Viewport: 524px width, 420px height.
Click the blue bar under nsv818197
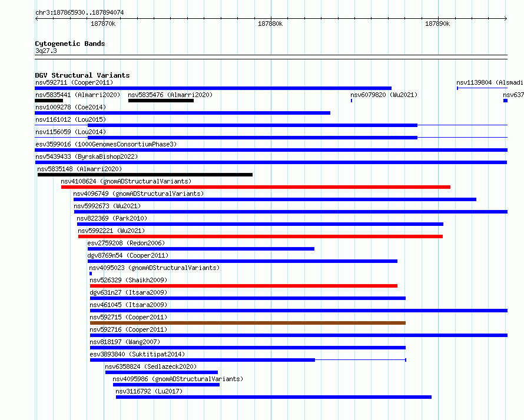[x=248, y=348]
